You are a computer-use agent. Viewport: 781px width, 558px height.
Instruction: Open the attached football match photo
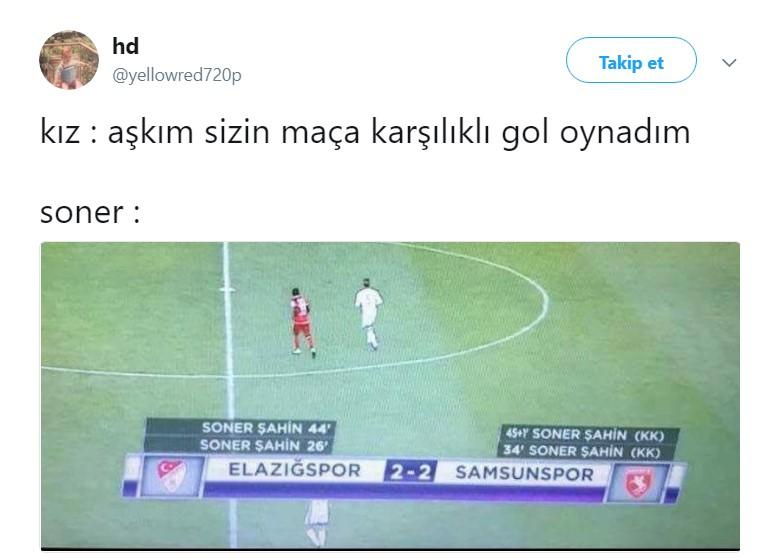click(x=390, y=396)
